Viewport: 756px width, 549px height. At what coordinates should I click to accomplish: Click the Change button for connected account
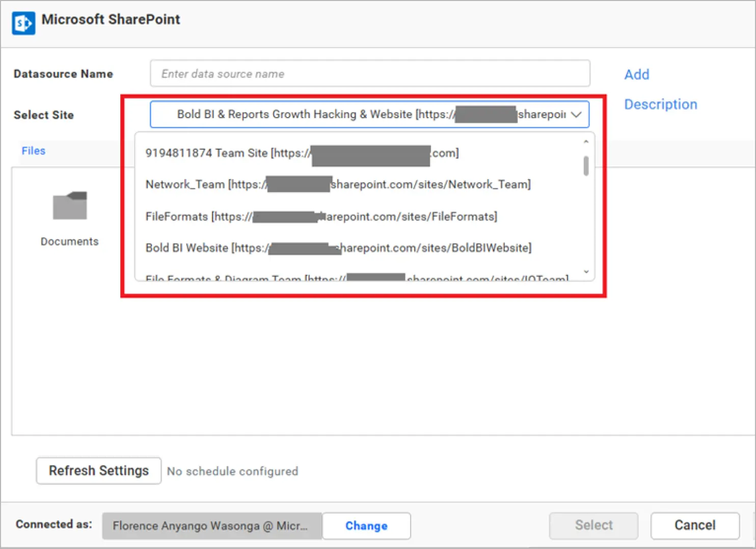click(366, 526)
